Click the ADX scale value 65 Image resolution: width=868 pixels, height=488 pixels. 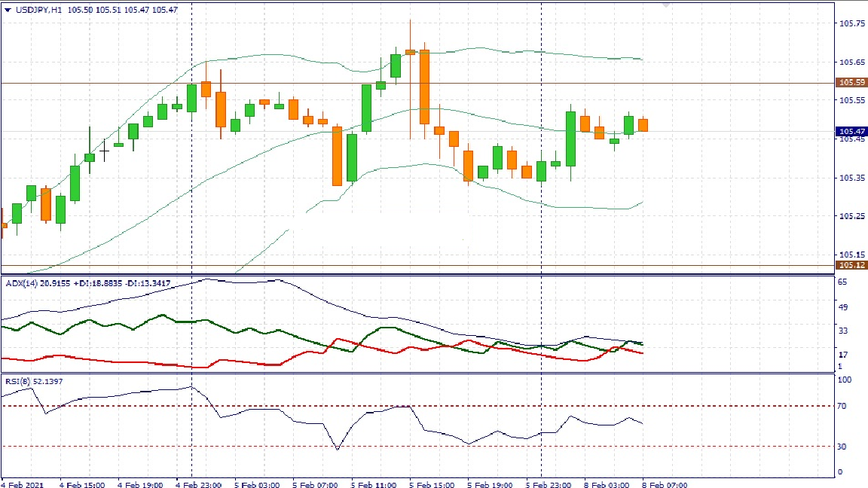coord(843,282)
